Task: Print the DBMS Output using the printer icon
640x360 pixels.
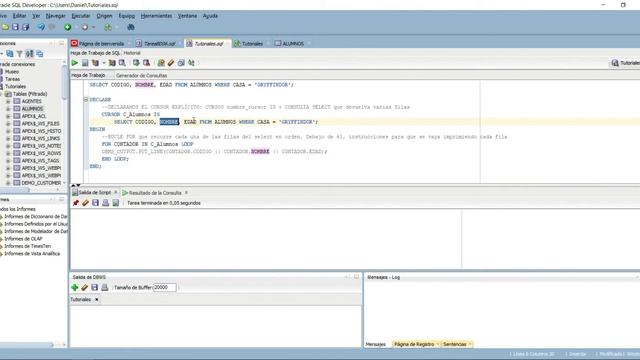Action: pos(105,287)
